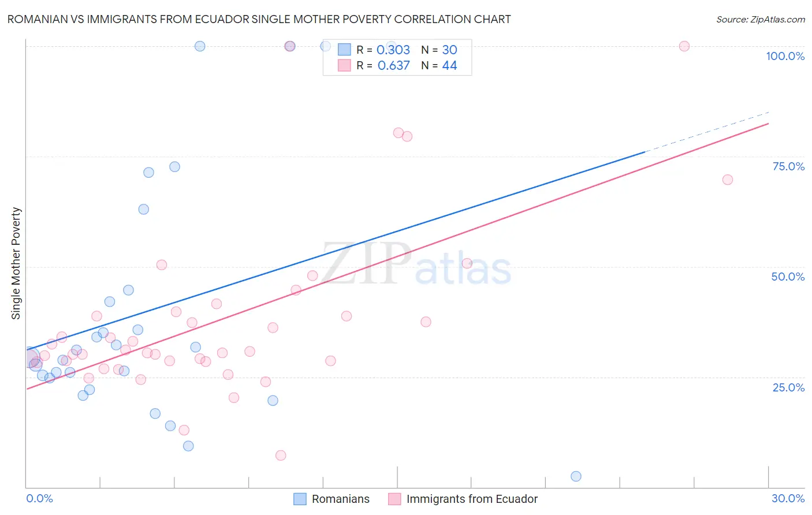Screen dimensions: 812x515
Task: Click the blue Romanians legend swatch
Action: click(x=300, y=499)
